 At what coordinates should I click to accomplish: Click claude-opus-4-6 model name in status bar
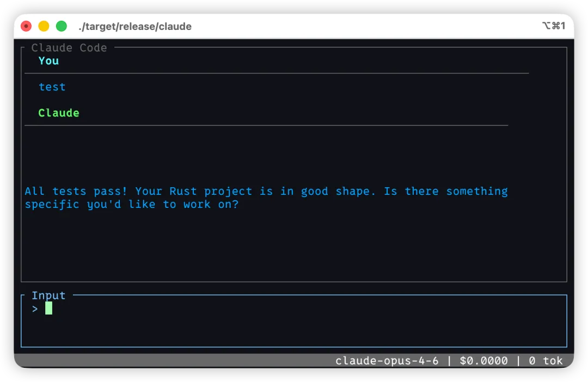(x=387, y=361)
